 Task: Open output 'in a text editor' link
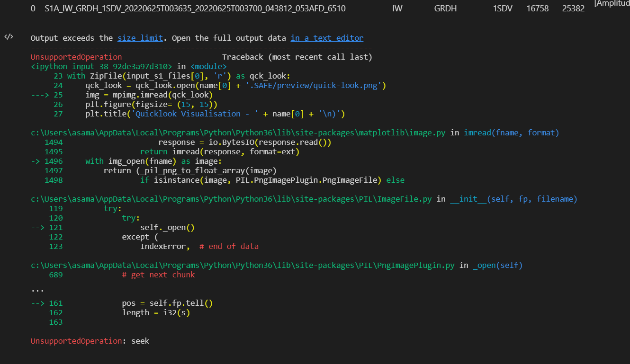[327, 38]
